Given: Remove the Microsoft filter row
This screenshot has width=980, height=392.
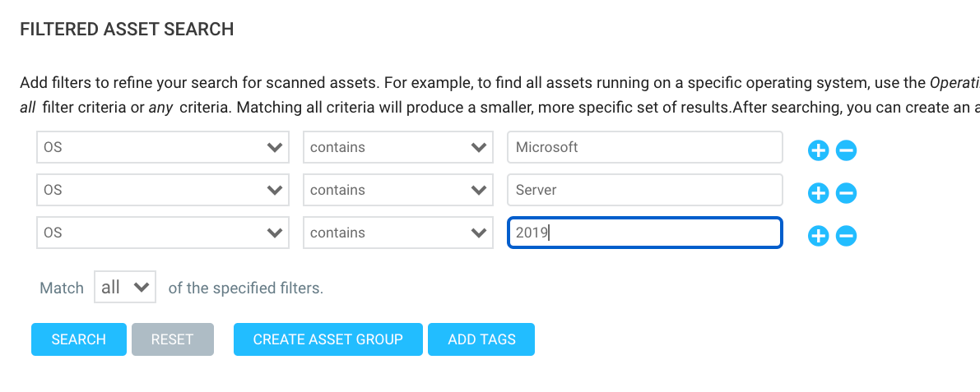Looking at the screenshot, I should [846, 150].
